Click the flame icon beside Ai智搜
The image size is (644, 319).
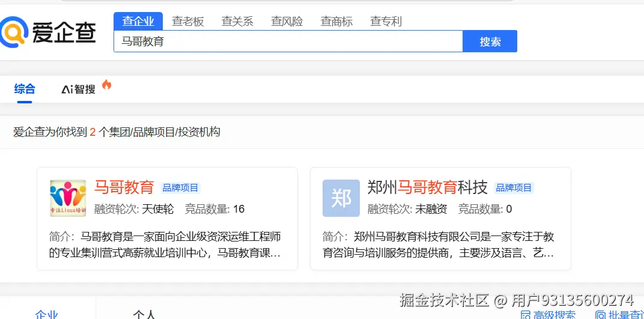(107, 85)
